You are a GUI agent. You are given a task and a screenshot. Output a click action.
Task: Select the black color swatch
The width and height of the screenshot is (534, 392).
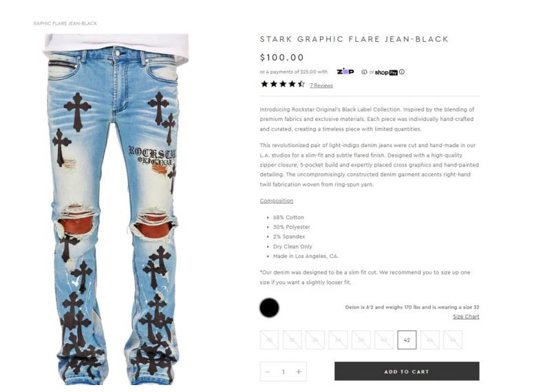269,308
